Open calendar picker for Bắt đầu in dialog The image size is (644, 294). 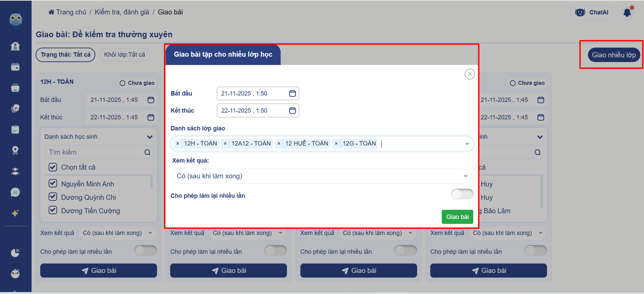pyautogui.click(x=292, y=94)
